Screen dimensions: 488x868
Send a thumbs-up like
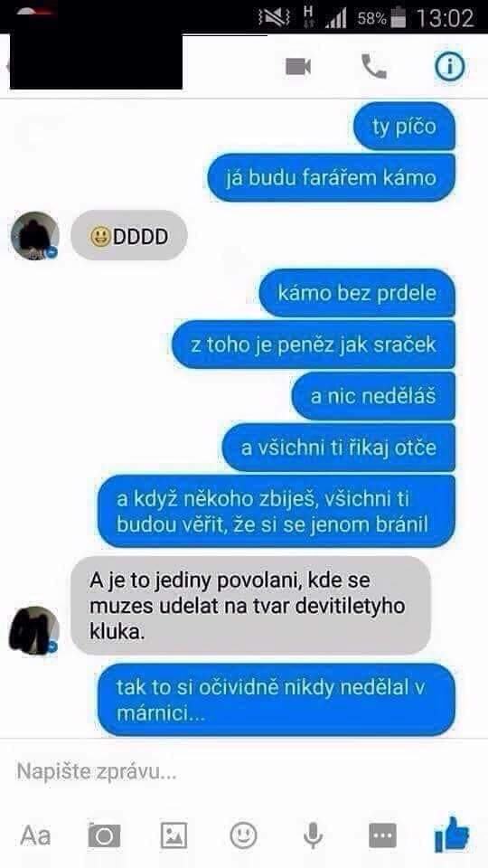[x=452, y=835]
